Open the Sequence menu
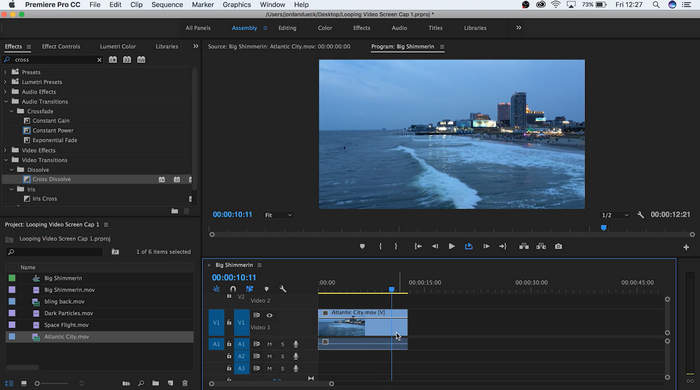700x390 pixels. pyautogui.click(x=167, y=4)
